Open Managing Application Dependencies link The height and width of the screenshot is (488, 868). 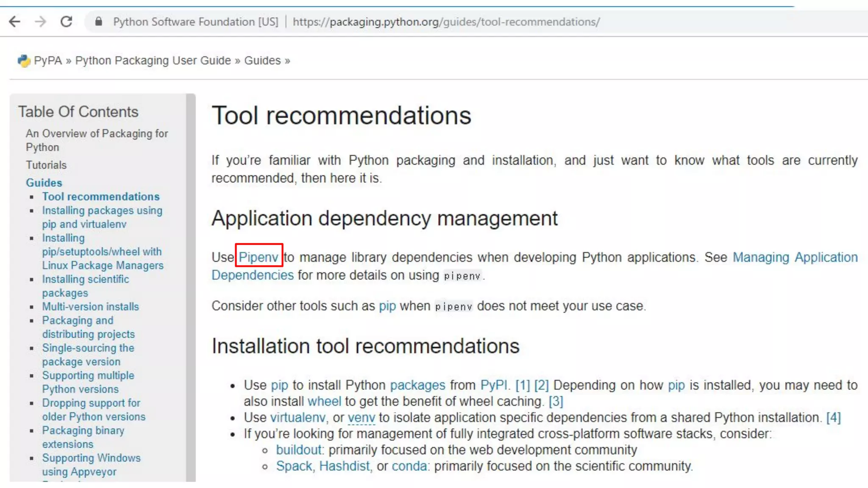795,257
